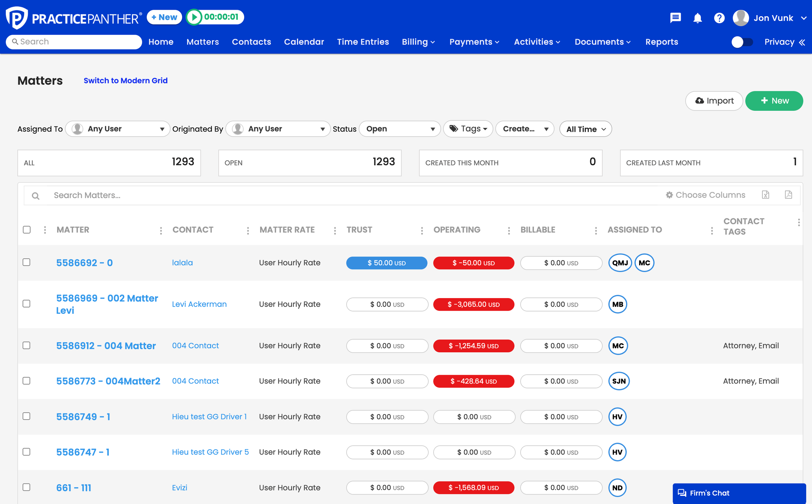
Task: Click the QMJ assigned user avatar
Action: tap(620, 263)
